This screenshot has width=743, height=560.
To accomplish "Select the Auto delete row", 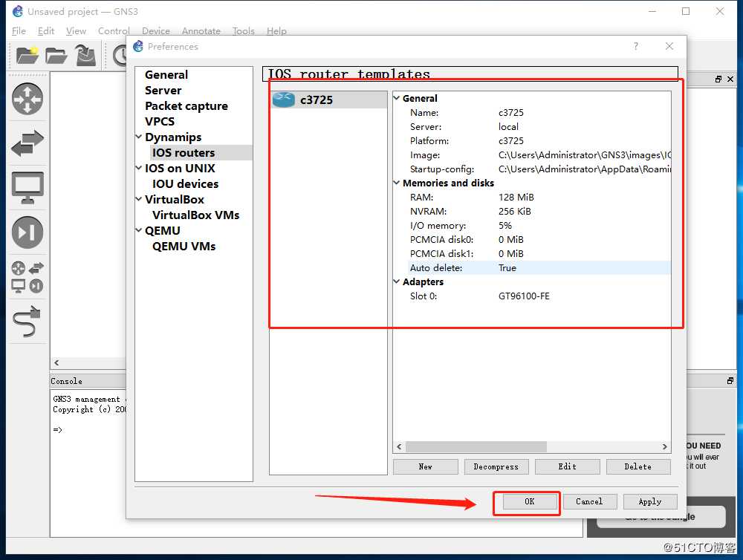I will pos(539,267).
